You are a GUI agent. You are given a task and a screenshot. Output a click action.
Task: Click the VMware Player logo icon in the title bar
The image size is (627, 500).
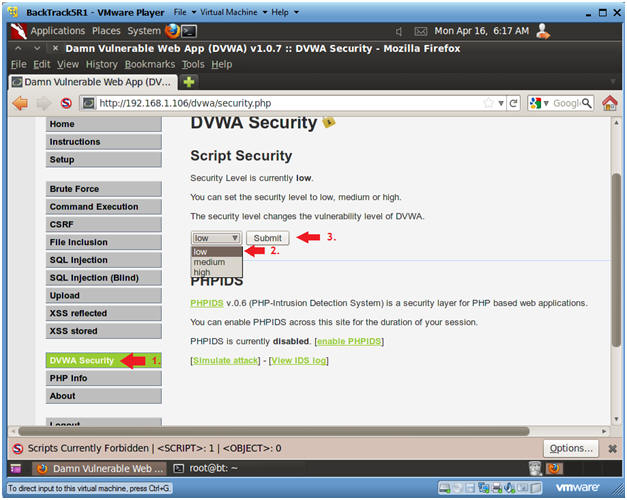[x=13, y=12]
